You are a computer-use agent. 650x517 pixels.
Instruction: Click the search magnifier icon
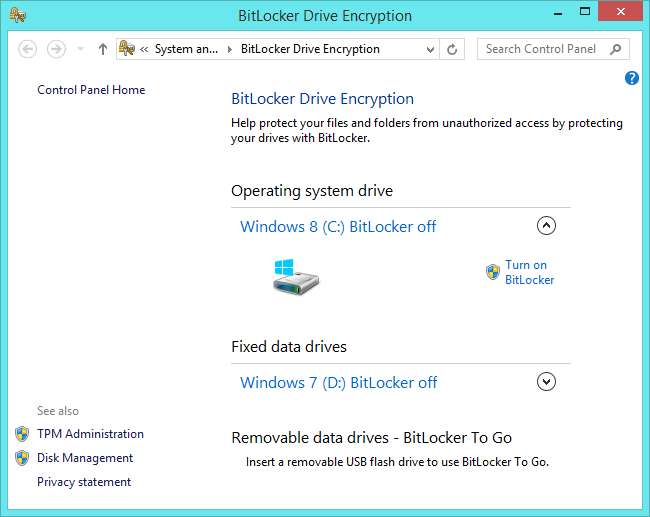click(616, 49)
